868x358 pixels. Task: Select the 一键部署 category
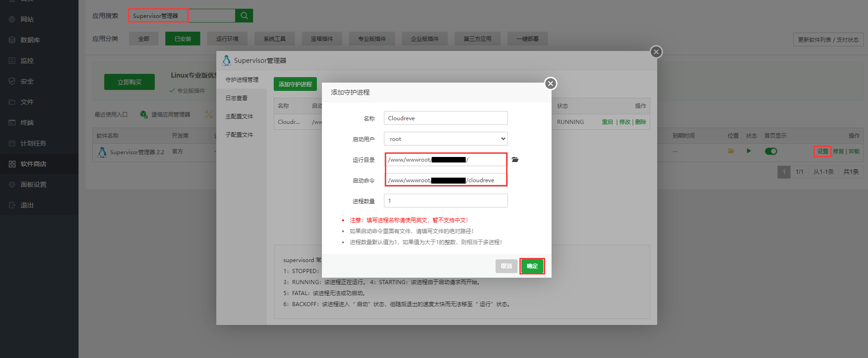528,39
